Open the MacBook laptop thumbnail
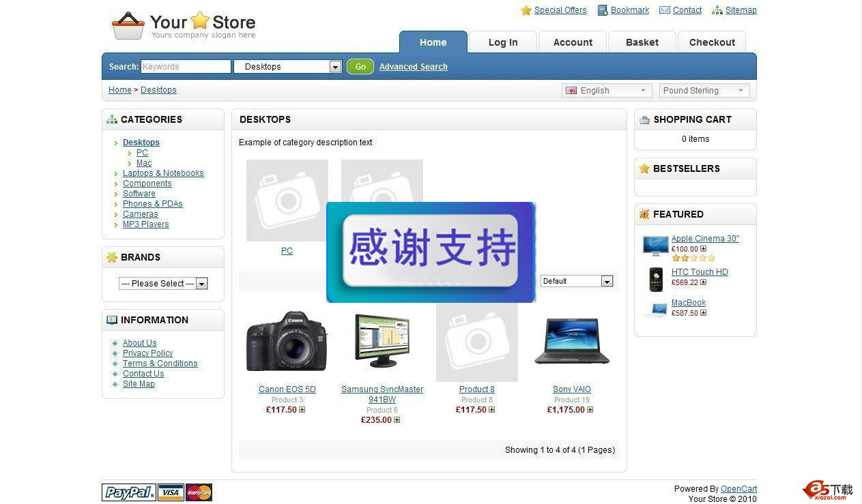The height and width of the screenshot is (504, 862). tap(656, 310)
